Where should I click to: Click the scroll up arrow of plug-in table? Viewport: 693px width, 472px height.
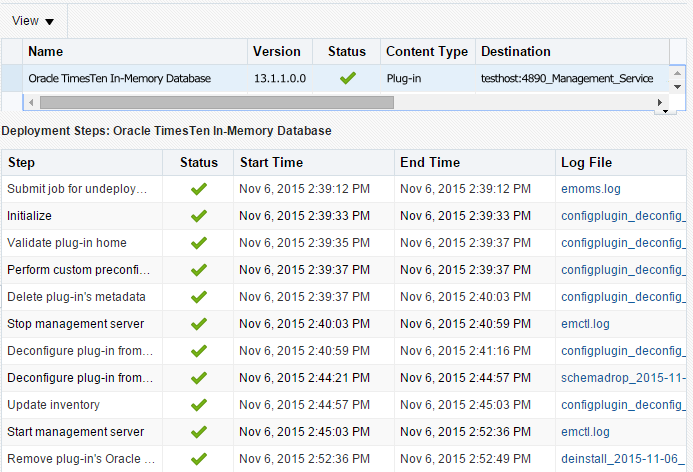click(x=678, y=72)
